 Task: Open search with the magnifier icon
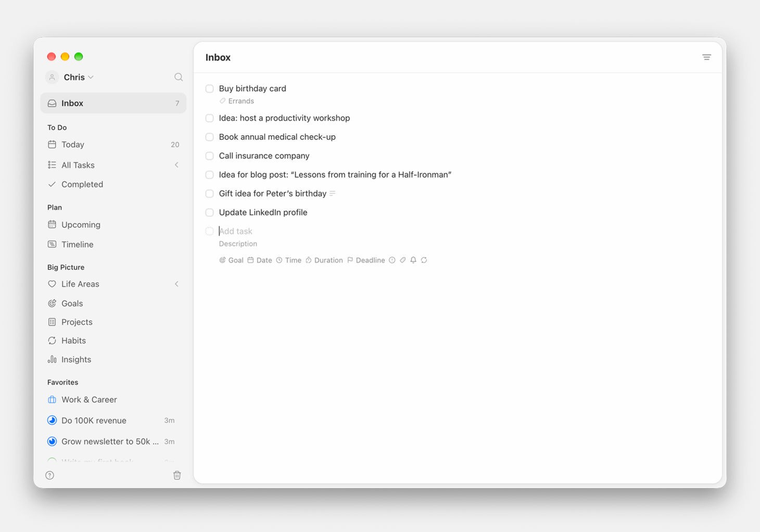pos(179,77)
